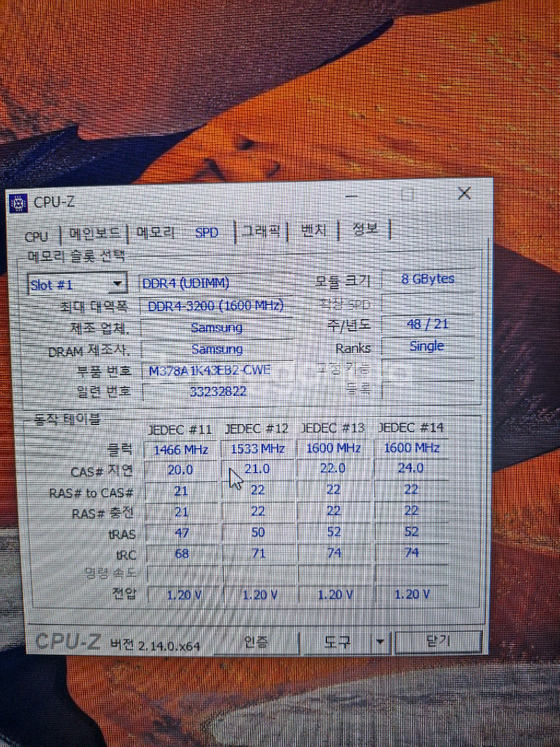Open the 그래픽 tab
The image size is (560, 747).
(261, 231)
